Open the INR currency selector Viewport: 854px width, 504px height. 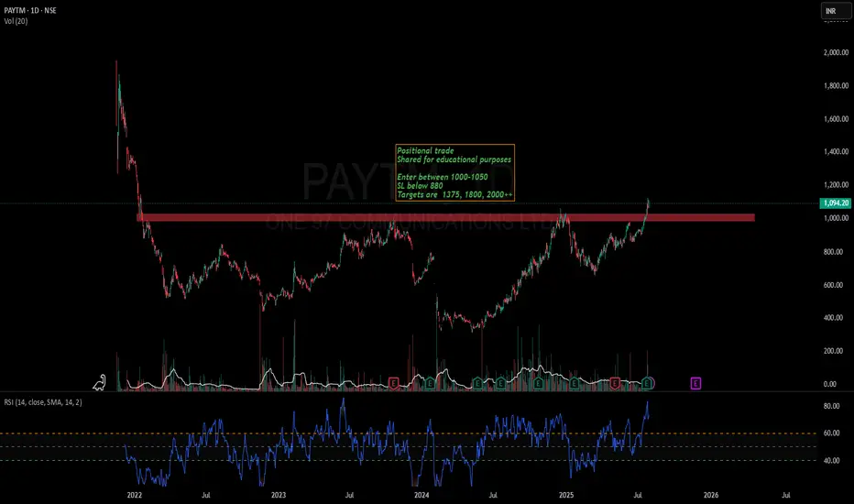pyautogui.click(x=836, y=11)
